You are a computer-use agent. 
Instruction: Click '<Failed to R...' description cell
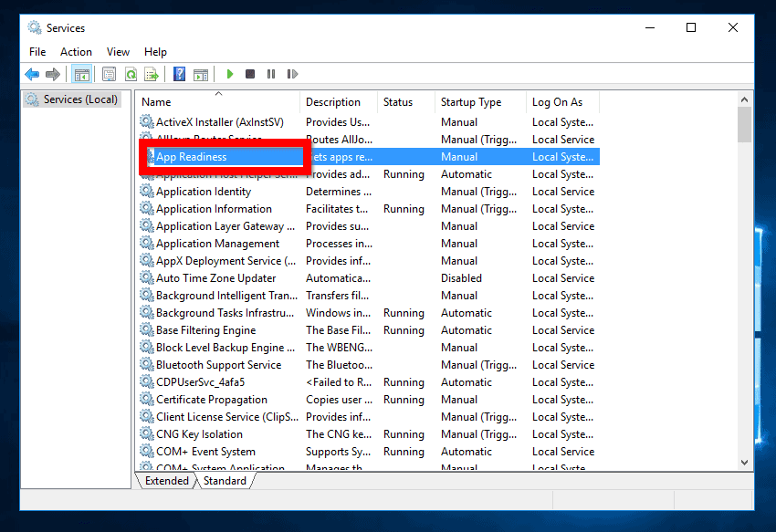point(339,382)
